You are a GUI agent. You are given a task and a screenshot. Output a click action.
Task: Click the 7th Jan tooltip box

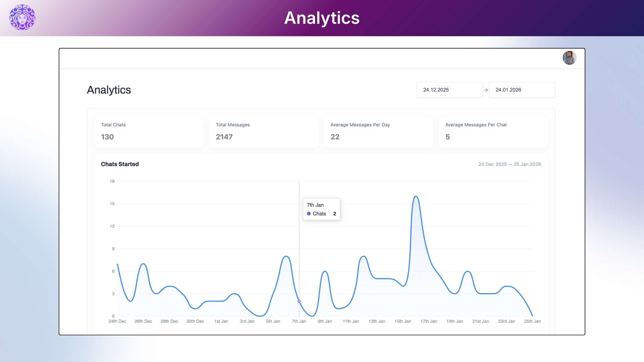pos(321,209)
